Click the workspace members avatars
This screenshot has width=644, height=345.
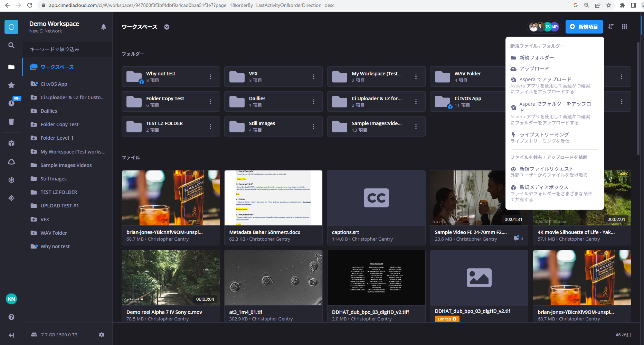[544, 27]
